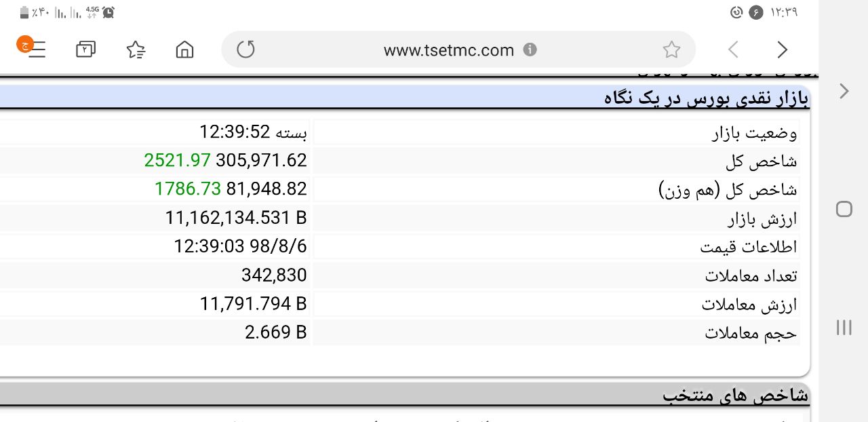Tap the Android home button
Image resolution: width=868 pixels, height=422 pixels.
coord(844,209)
